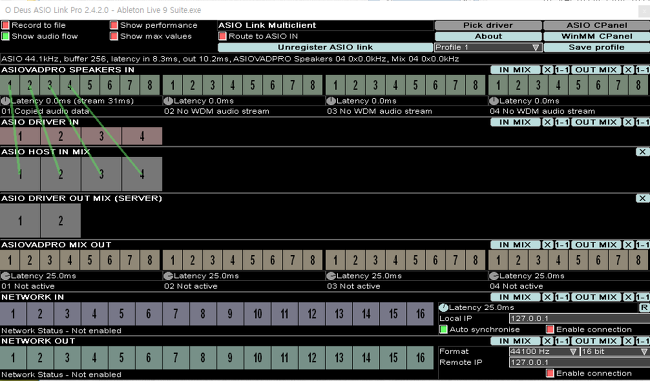Viewport: 650px width, 381px height.
Task: Click Unregister ASIO link
Action: 325,47
